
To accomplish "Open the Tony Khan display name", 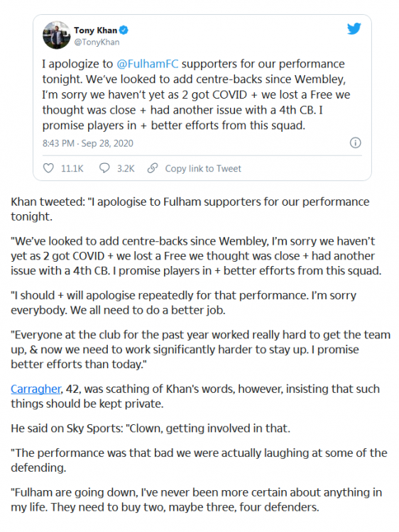I will point(95,31).
